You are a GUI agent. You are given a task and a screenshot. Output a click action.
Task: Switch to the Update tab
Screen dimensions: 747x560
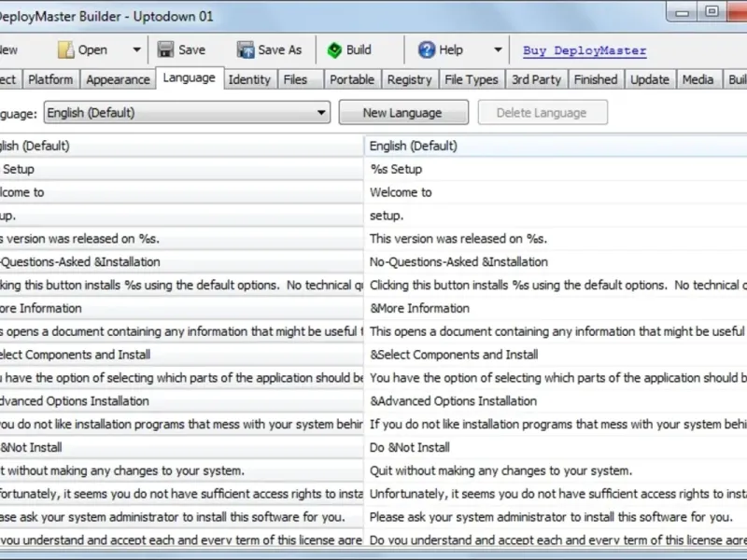(650, 79)
